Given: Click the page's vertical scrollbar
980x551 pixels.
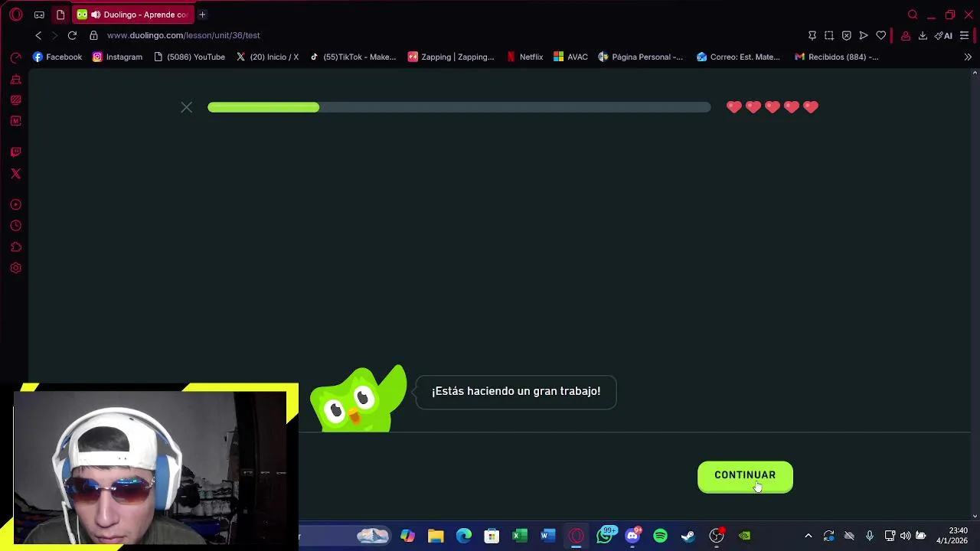Looking at the screenshot, I should click(975, 295).
